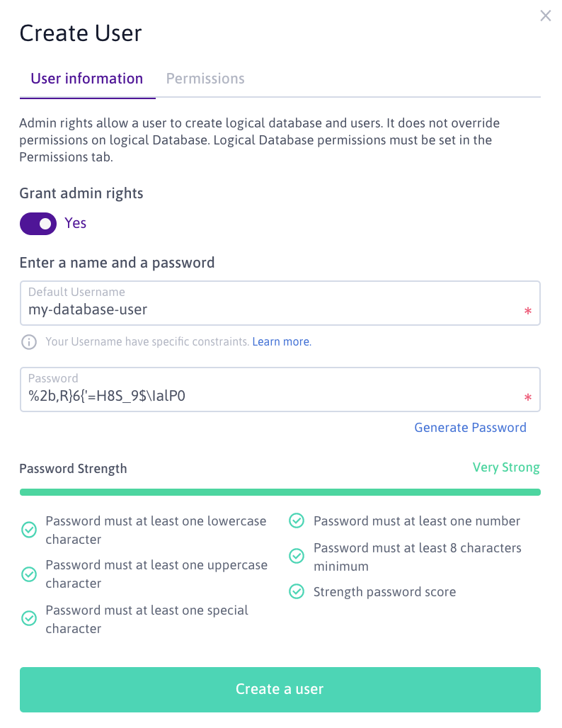Click the password strength progress bar
Screen dimensions: 562x728
pyautogui.click(x=280, y=492)
